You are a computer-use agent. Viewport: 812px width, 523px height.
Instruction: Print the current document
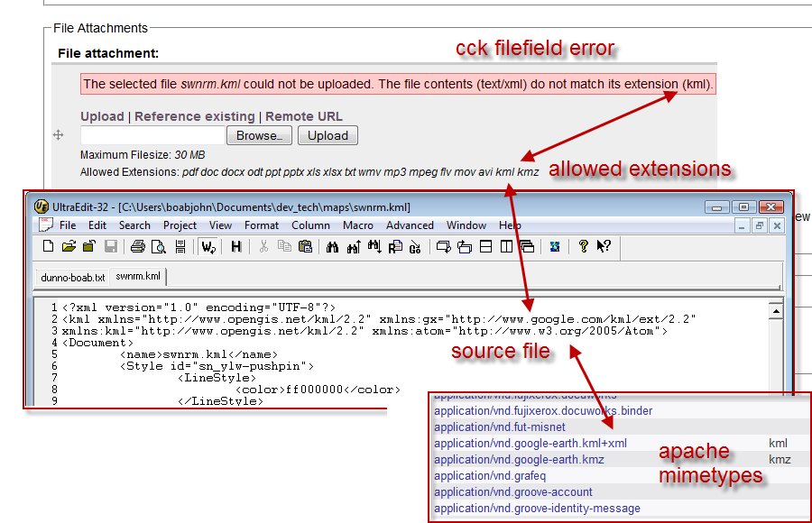pyautogui.click(x=137, y=245)
